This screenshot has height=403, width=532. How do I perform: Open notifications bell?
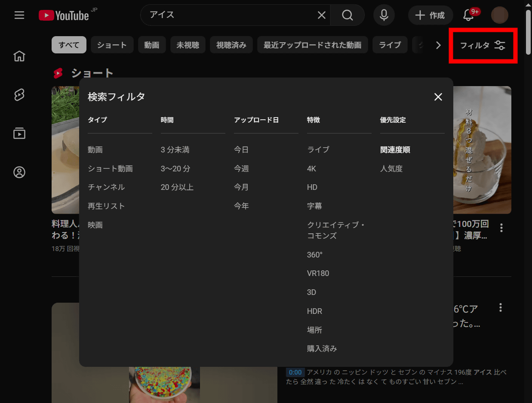point(469,15)
